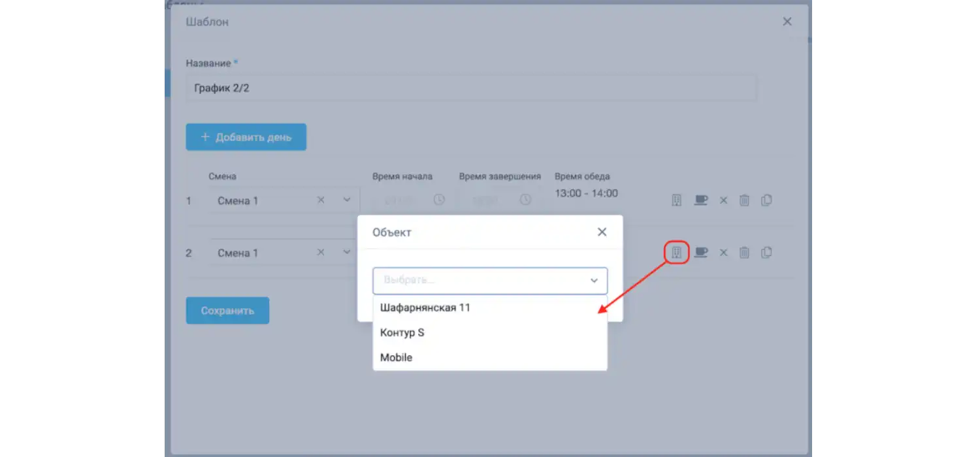Select Контур S from the list
The width and height of the screenshot is (980, 457).
[490, 332]
